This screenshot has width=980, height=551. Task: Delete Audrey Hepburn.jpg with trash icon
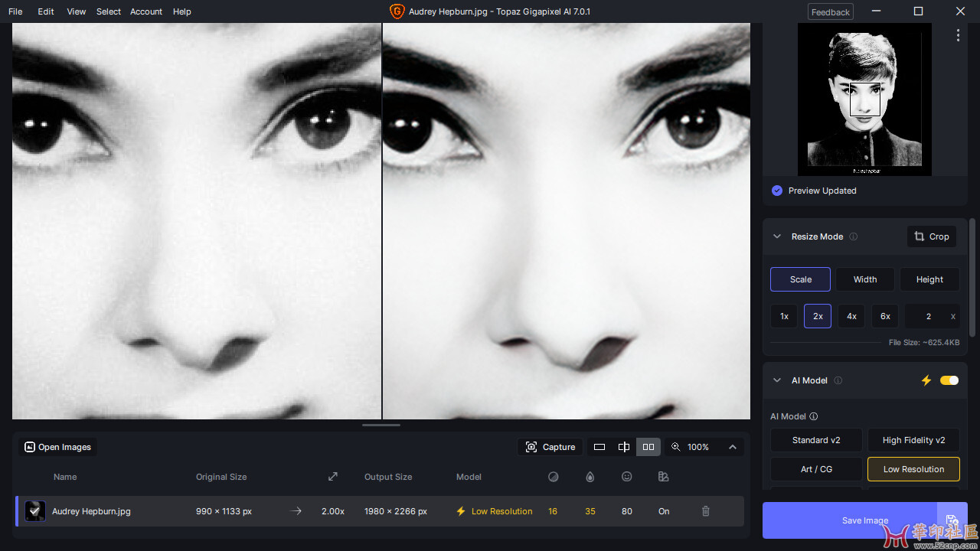point(706,511)
